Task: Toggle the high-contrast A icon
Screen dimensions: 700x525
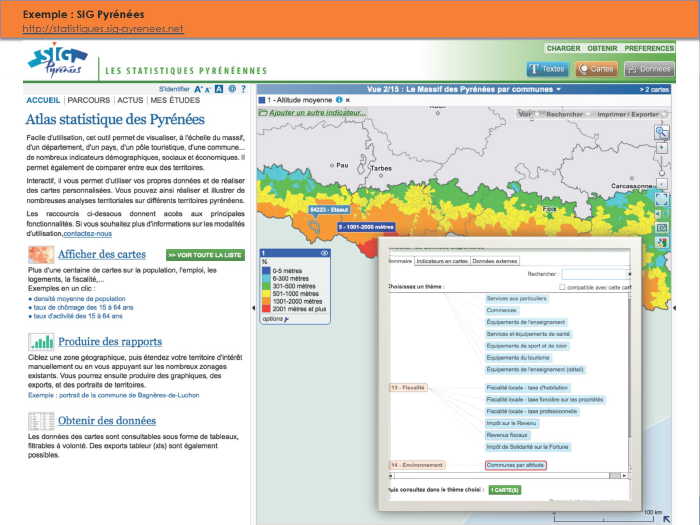Action: [x=219, y=89]
